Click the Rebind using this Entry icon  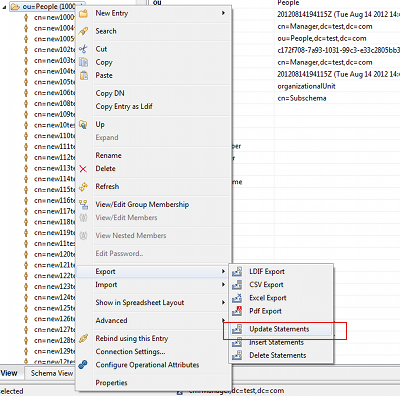click(x=83, y=339)
